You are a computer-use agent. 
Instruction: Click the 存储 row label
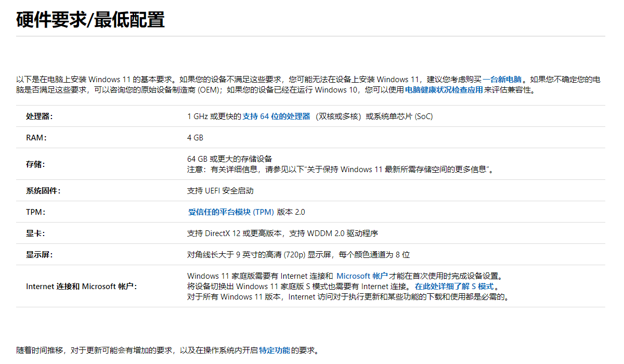[x=35, y=164]
